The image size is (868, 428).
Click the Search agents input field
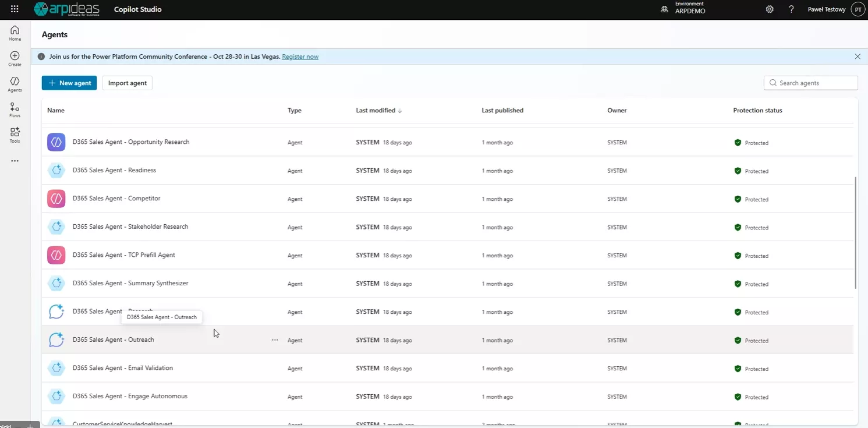click(815, 83)
